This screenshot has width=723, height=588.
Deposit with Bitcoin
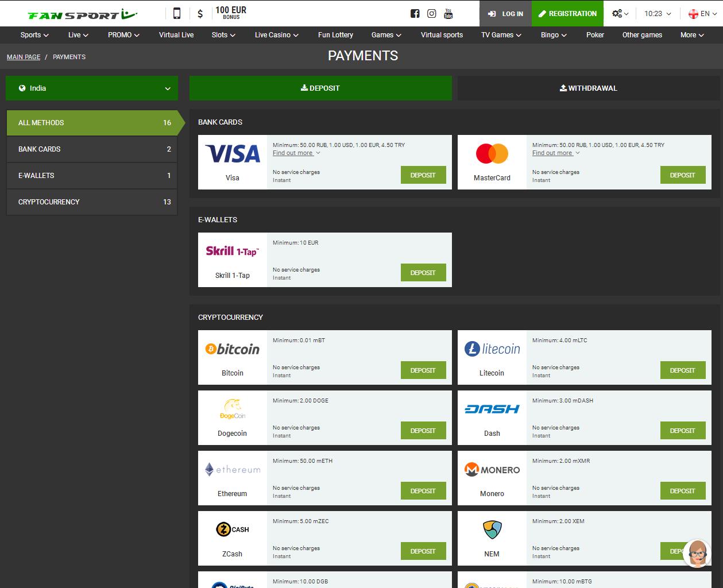(423, 370)
